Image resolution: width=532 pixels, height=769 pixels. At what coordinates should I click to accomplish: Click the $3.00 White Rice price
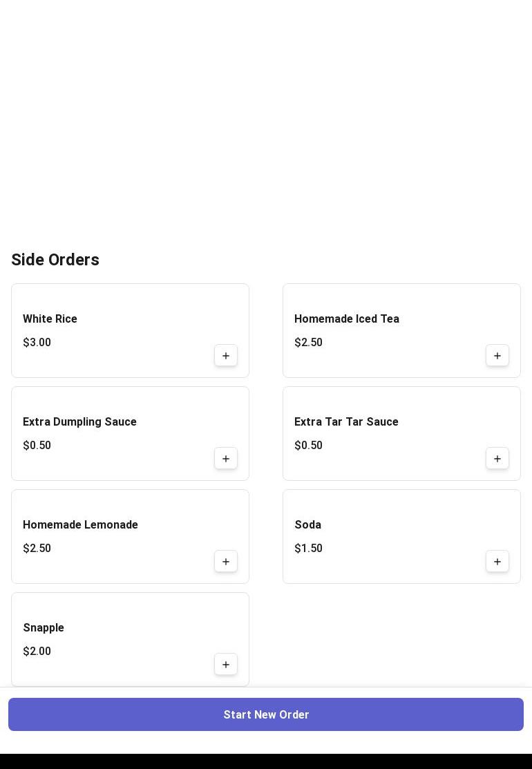[x=37, y=343]
